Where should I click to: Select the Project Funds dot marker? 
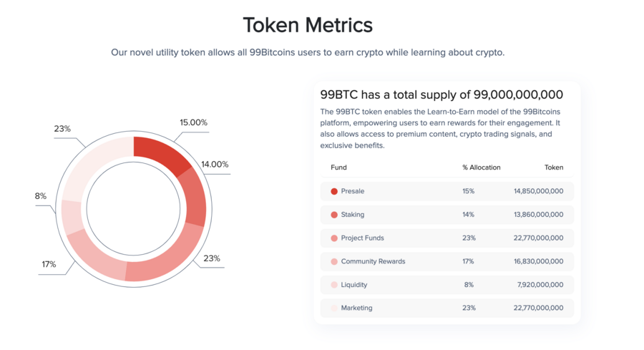coord(334,238)
